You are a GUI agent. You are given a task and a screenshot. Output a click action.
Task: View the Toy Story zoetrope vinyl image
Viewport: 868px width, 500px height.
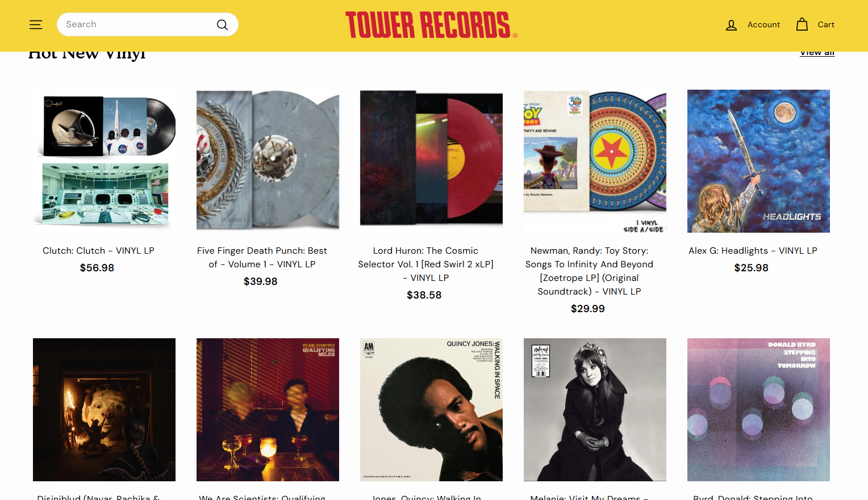(x=595, y=161)
